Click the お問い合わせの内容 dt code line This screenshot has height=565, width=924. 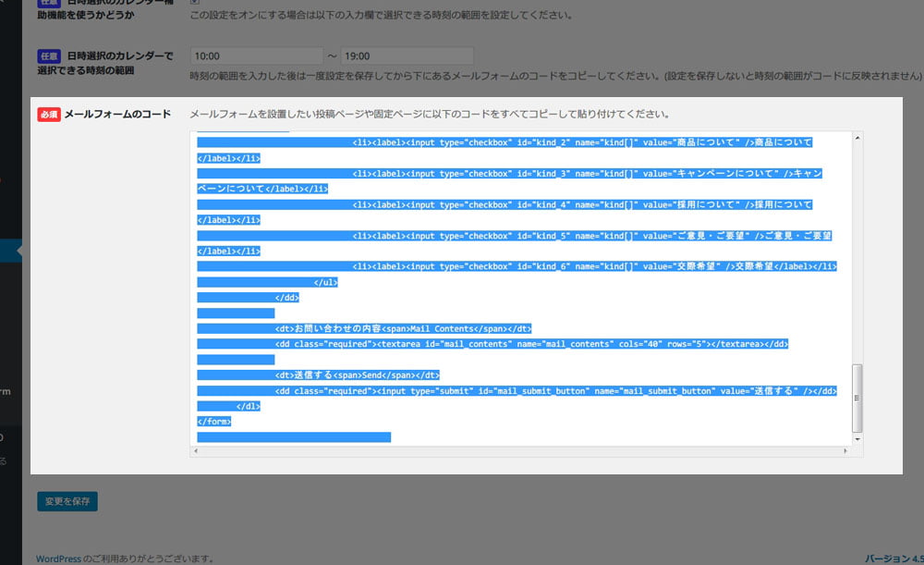tap(364, 329)
